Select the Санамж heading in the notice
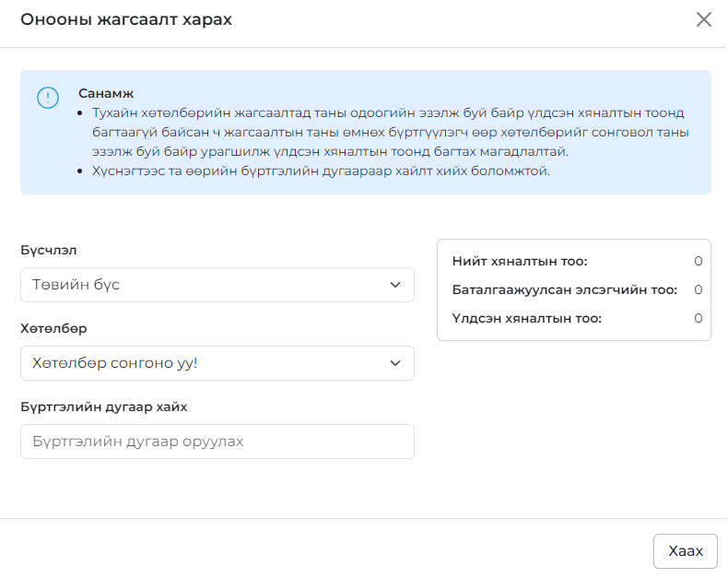The image size is (728, 578). (x=106, y=93)
